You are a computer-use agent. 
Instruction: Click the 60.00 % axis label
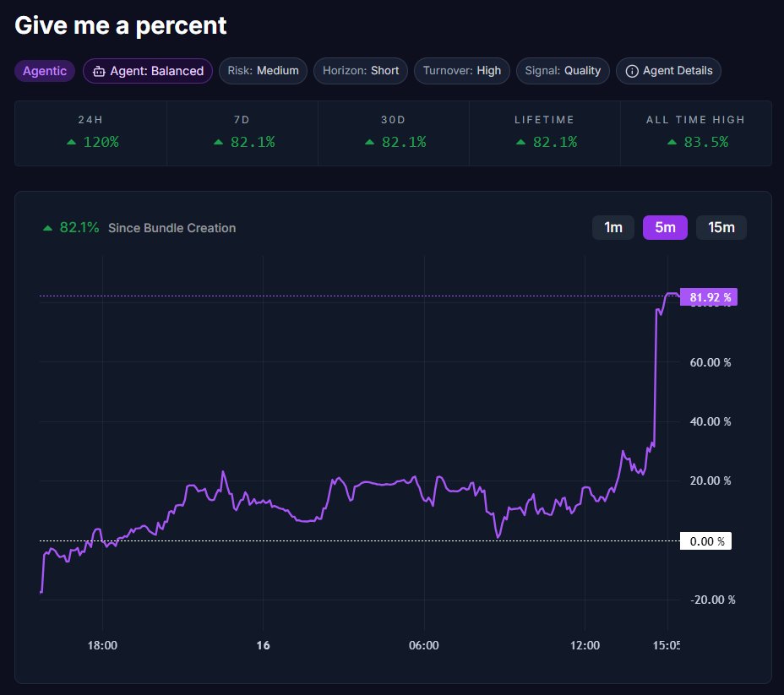(710, 362)
